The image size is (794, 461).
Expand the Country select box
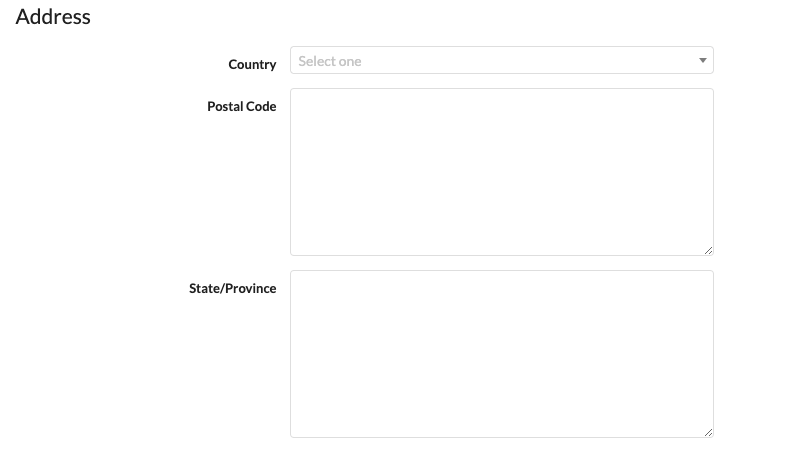click(501, 61)
